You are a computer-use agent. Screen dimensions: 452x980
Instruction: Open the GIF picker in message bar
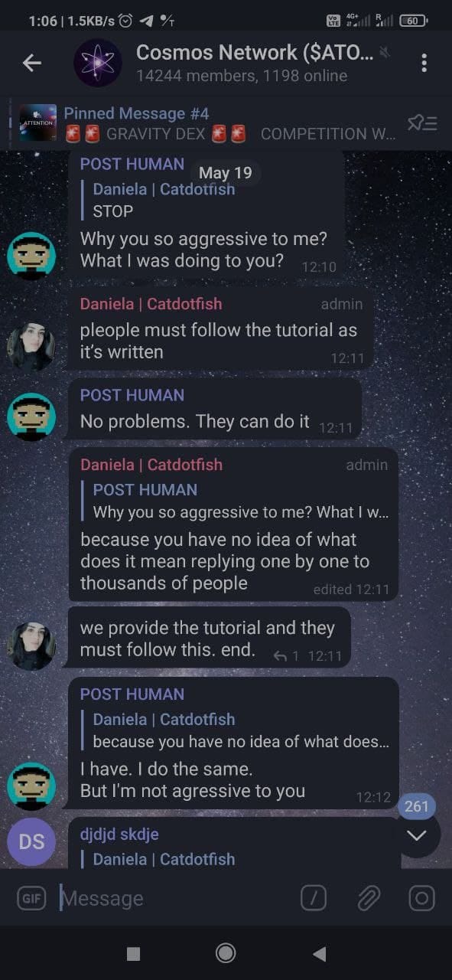click(x=31, y=898)
